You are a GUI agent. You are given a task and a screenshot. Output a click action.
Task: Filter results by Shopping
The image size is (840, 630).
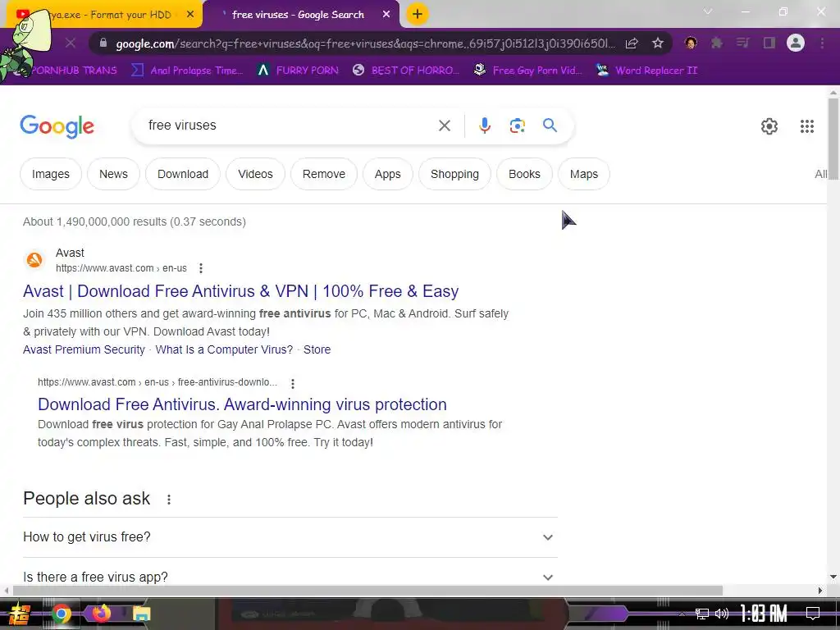[454, 174]
